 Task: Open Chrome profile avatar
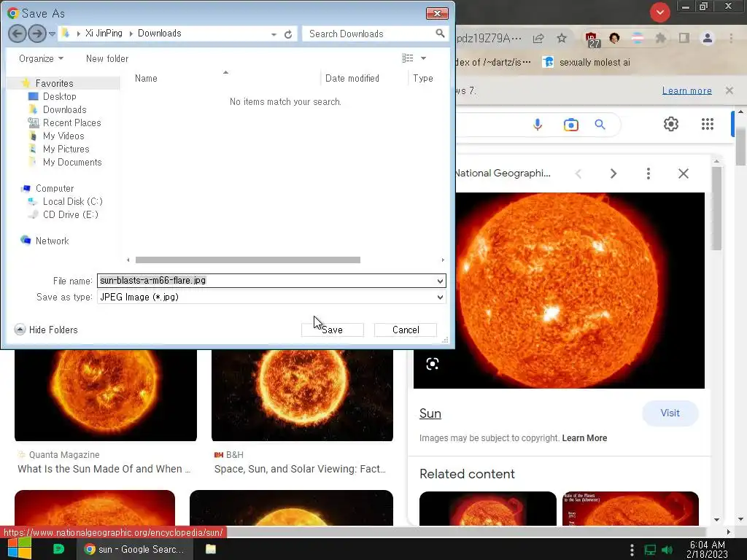[x=708, y=38]
